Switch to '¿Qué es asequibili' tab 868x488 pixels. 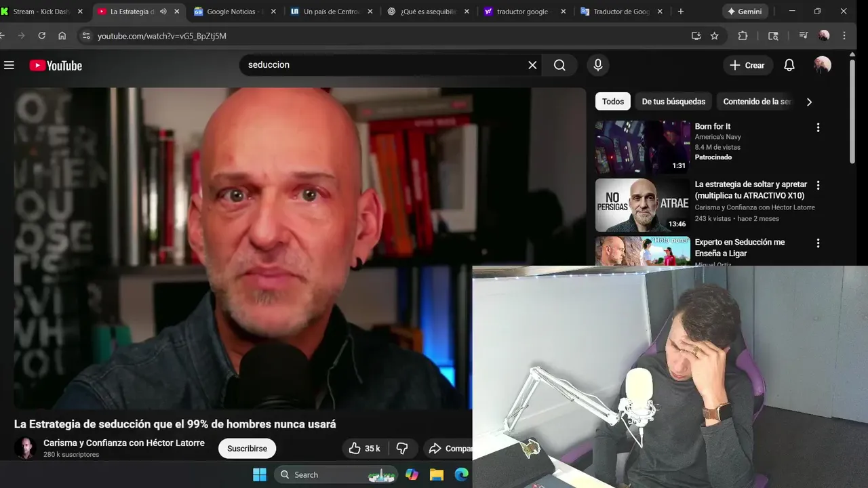(x=429, y=12)
